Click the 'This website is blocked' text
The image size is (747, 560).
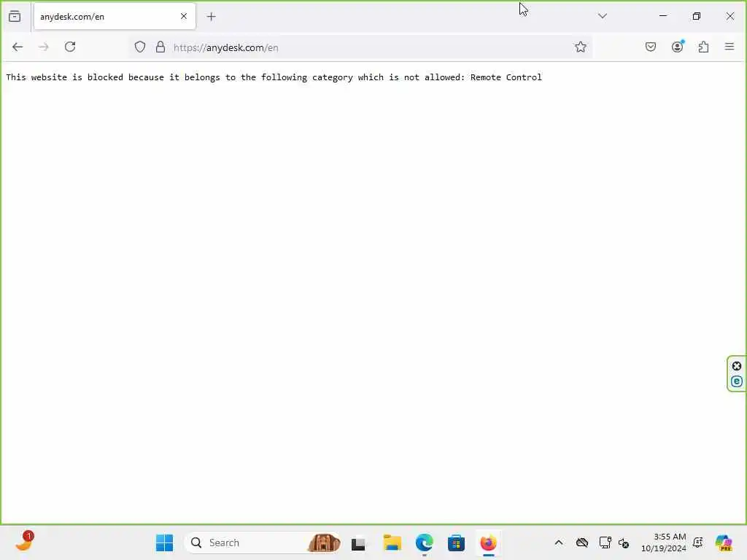pyautogui.click(x=64, y=77)
